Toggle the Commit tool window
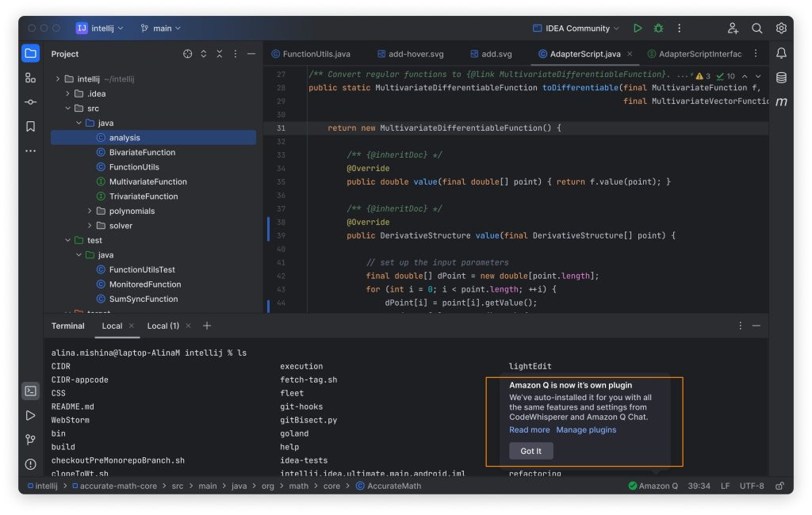The height and width of the screenshot is (515, 812). click(30, 102)
